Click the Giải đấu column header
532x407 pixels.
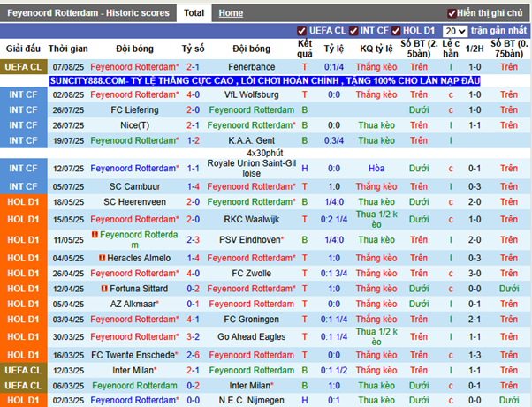[x=23, y=49]
